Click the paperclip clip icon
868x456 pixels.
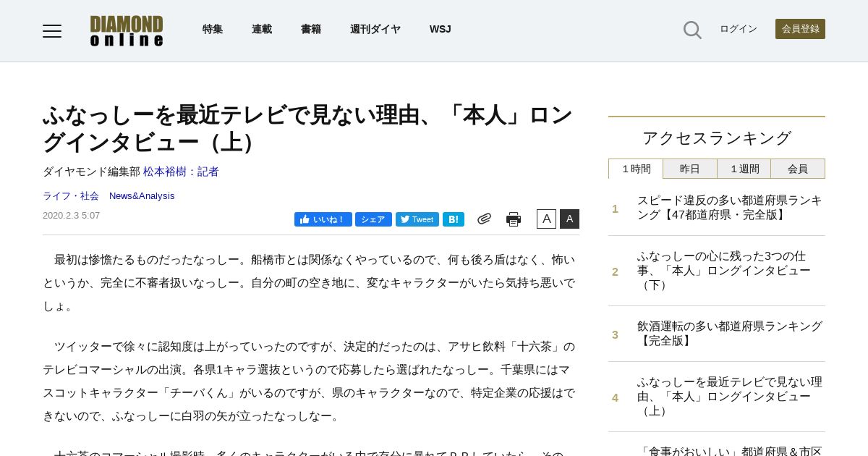(x=484, y=219)
